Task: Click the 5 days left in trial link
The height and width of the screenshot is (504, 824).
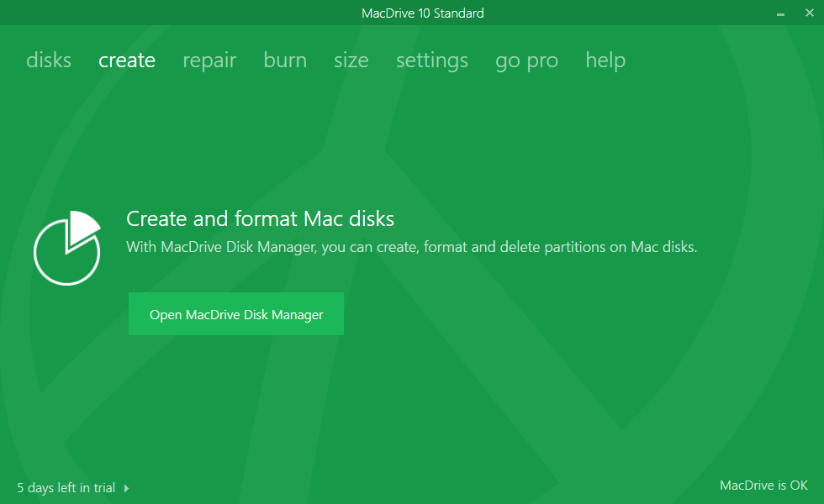Action: coord(66,488)
